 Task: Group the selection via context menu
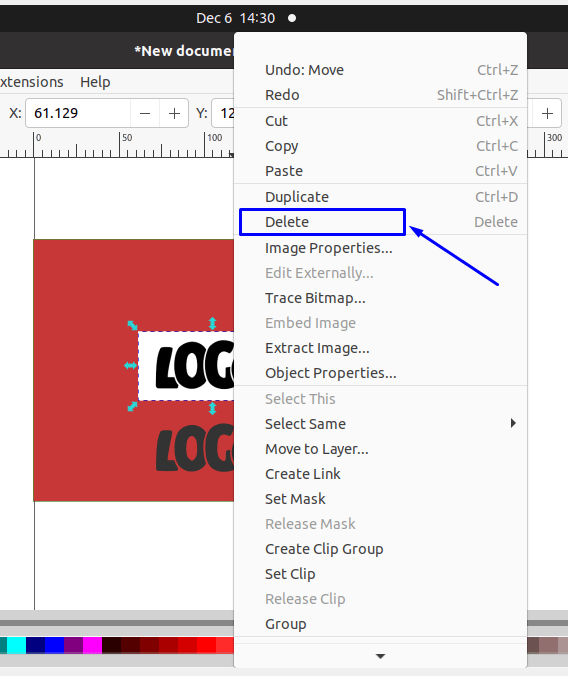(x=380, y=624)
